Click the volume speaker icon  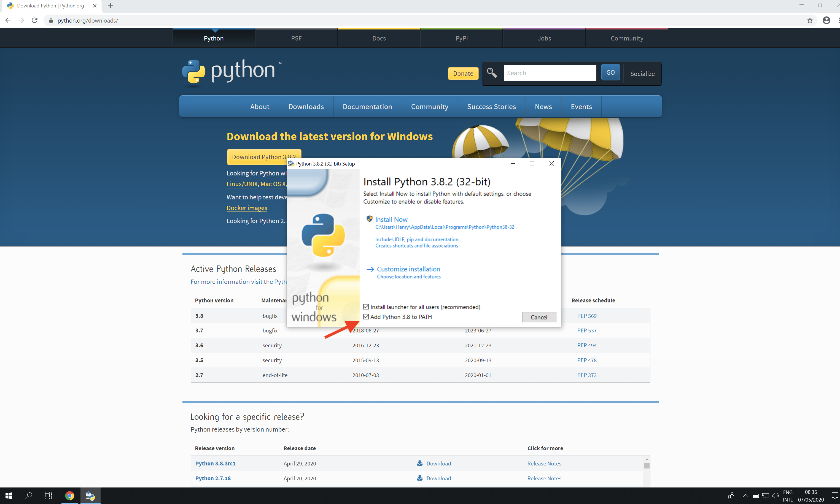(776, 496)
